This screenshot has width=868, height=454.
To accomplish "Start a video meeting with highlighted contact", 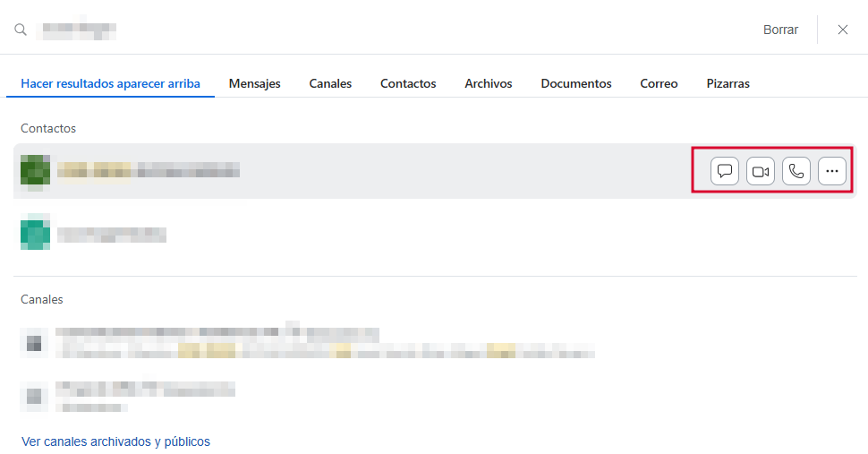I will 761,171.
